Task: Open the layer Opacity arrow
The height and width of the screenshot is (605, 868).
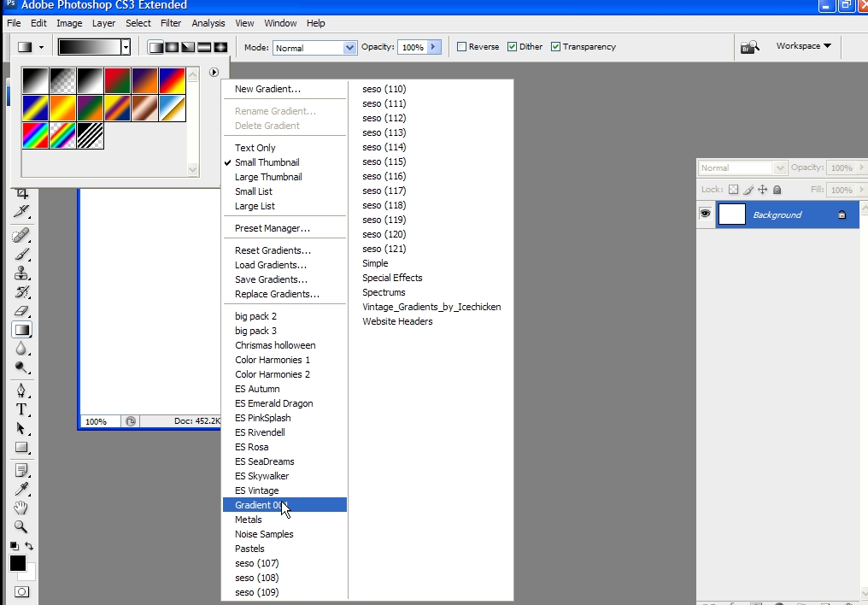Action: (861, 167)
